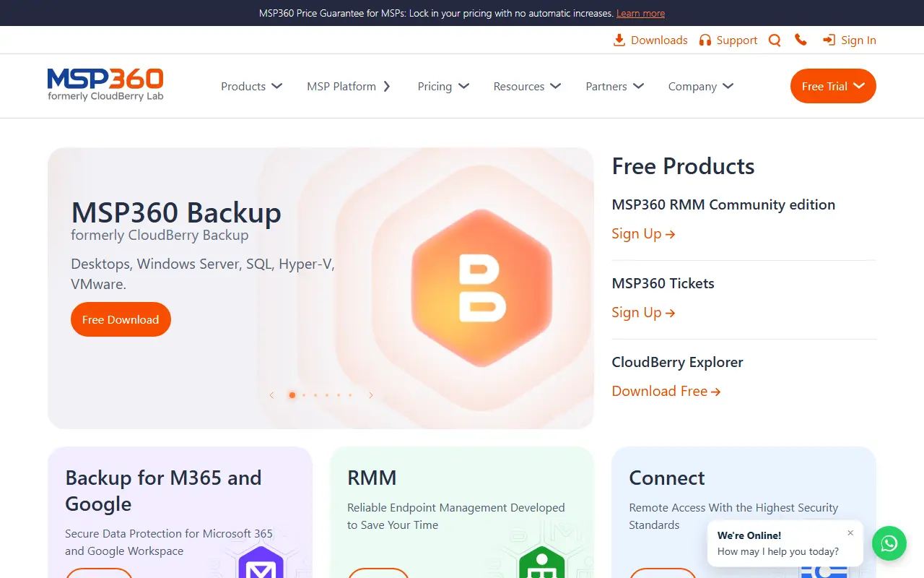Image resolution: width=924 pixels, height=578 pixels.
Task: Open the Free Trial dropdown button
Action: pyautogui.click(x=833, y=86)
